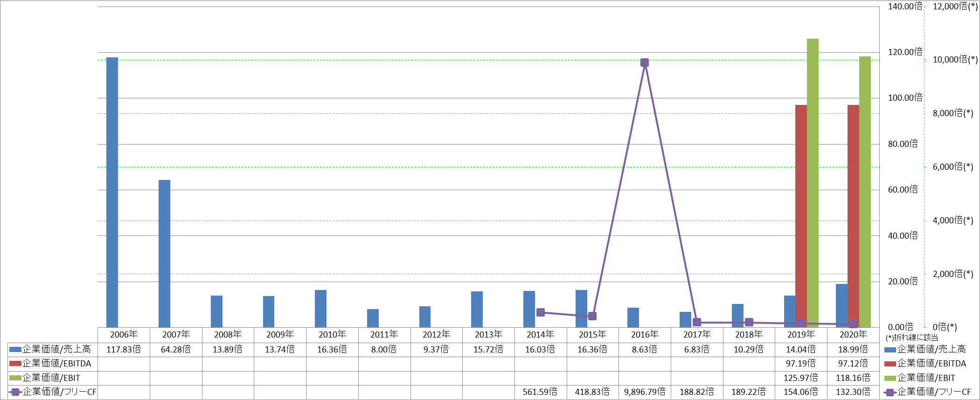Click the 2012年 blue sales multiple bar
The width and height of the screenshot is (980, 400).
tap(425, 317)
